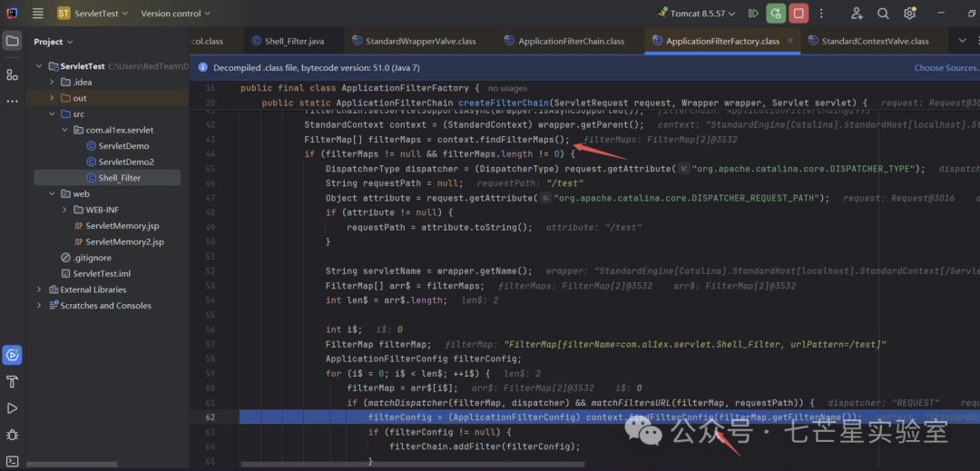Viewport: 980px width, 471px height.
Task: Click the createFilterChain method name
Action: pos(504,103)
